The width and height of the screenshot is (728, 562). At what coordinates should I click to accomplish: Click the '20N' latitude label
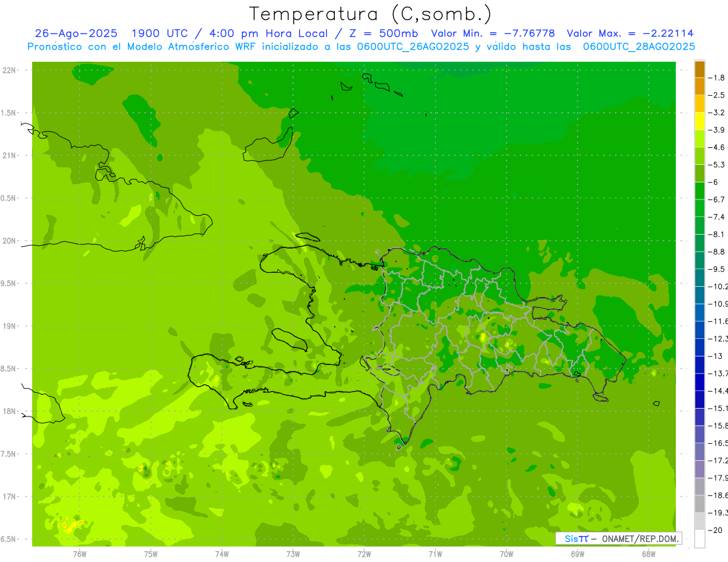(x=8, y=241)
